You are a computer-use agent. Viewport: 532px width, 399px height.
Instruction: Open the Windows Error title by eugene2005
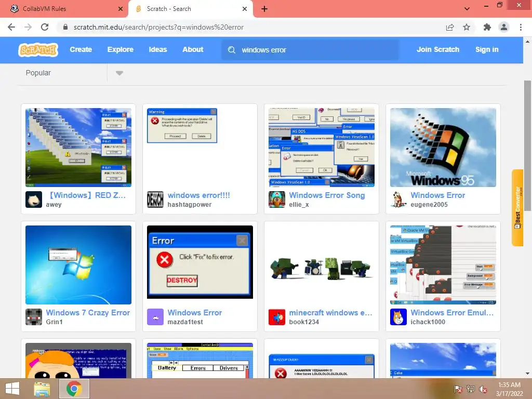pos(437,195)
